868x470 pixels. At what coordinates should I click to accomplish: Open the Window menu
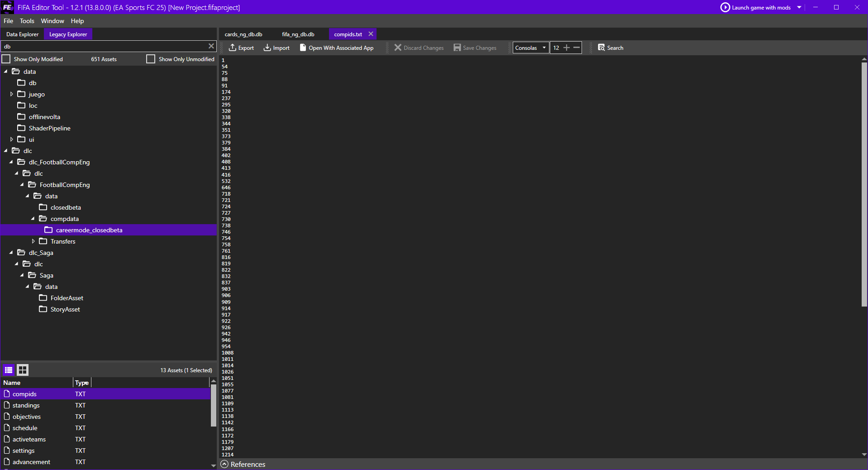(52, 21)
